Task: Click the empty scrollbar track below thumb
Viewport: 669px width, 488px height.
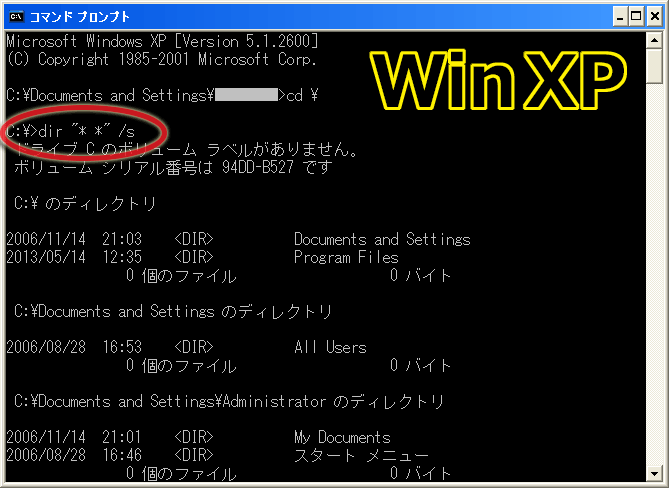Action: pos(654,273)
